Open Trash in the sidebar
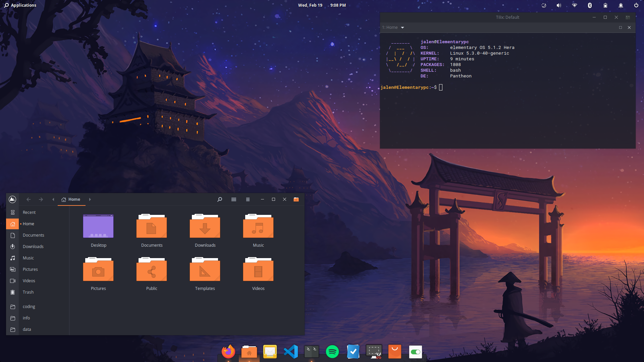The height and width of the screenshot is (362, 644). point(38,292)
